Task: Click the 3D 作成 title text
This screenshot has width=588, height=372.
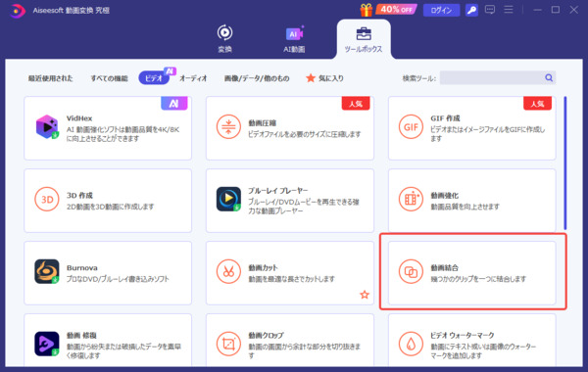Action: (x=79, y=196)
